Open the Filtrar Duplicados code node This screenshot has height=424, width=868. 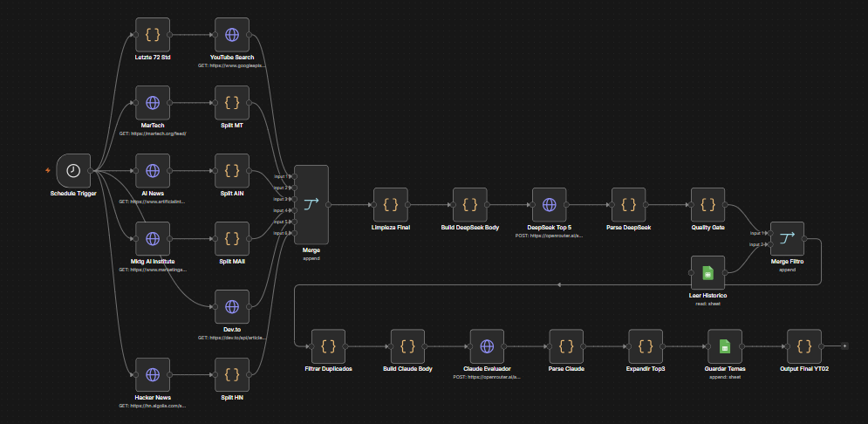click(328, 346)
